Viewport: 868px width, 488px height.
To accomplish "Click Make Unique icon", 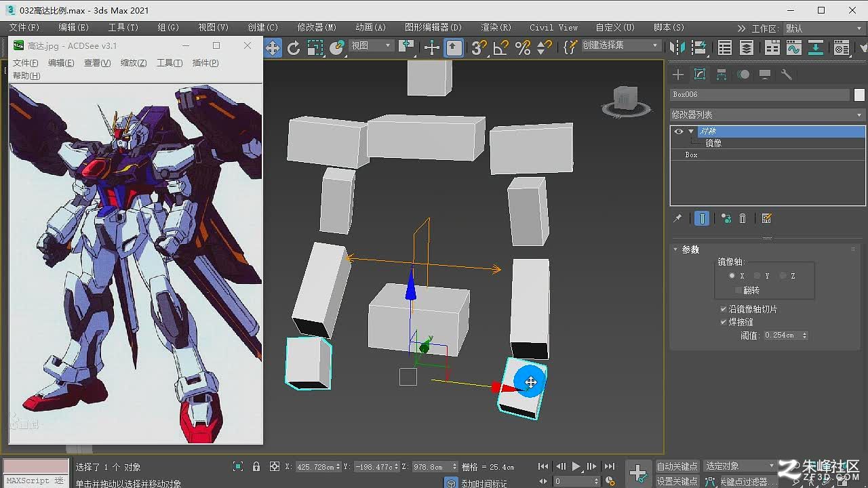I will tap(726, 218).
